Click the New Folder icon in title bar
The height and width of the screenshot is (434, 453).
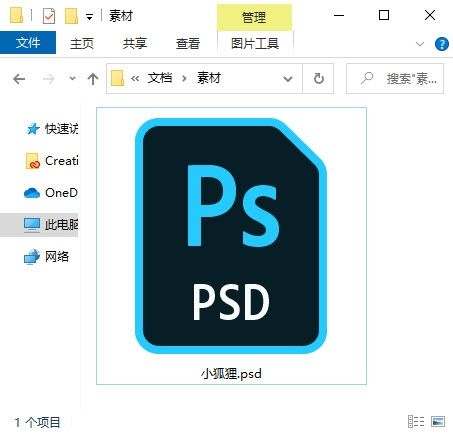click(x=71, y=16)
